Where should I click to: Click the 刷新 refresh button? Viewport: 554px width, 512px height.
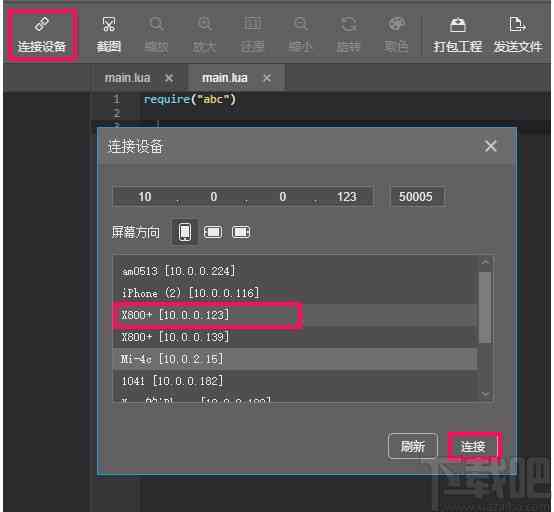pyautogui.click(x=412, y=446)
